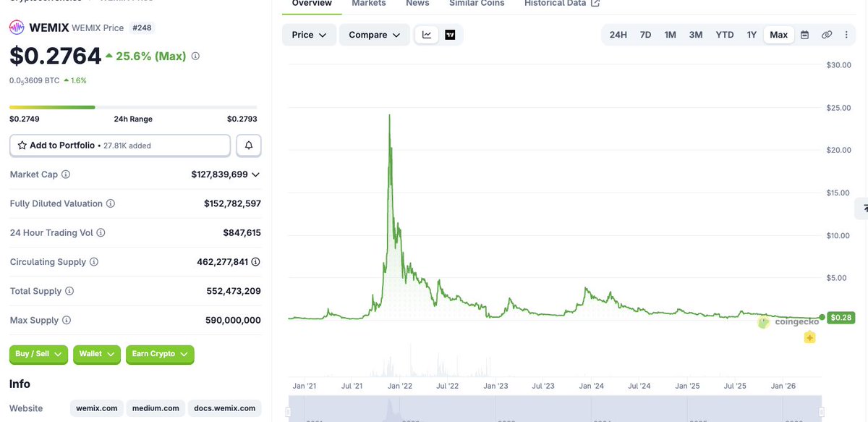Switch to News tab

point(417,4)
